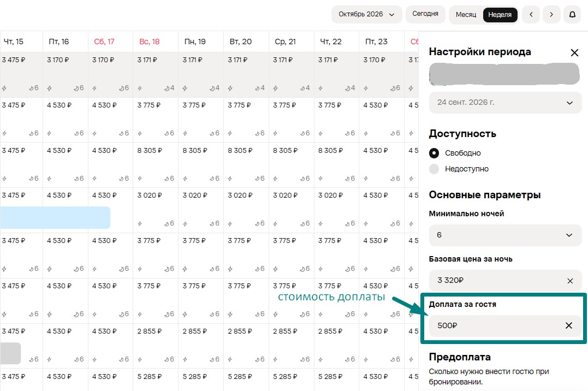Open the Минимально ночей dropdown

point(505,235)
